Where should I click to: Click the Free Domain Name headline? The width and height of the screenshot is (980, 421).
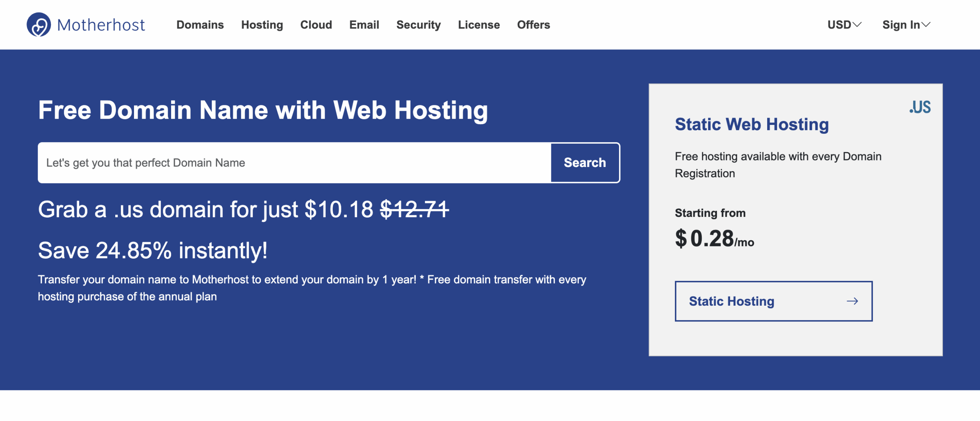pos(263,110)
